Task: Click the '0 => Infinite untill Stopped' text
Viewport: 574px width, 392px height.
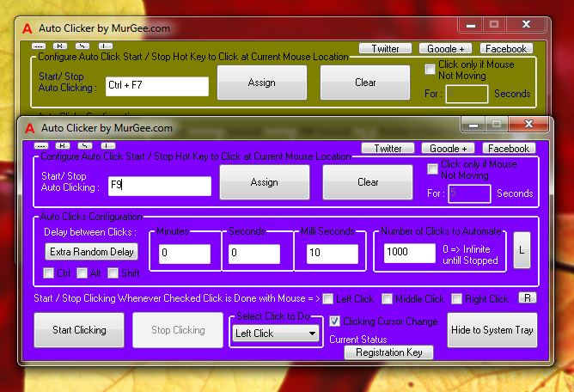Action: click(470, 255)
